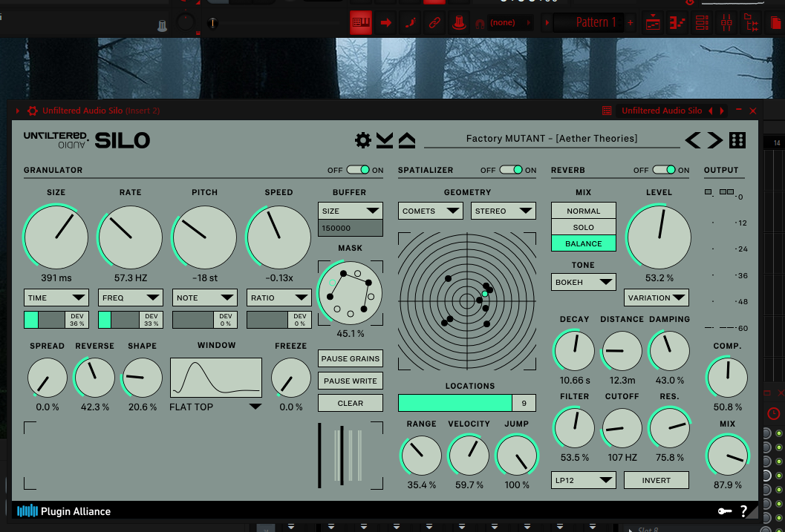Click the license key icon

point(724,511)
